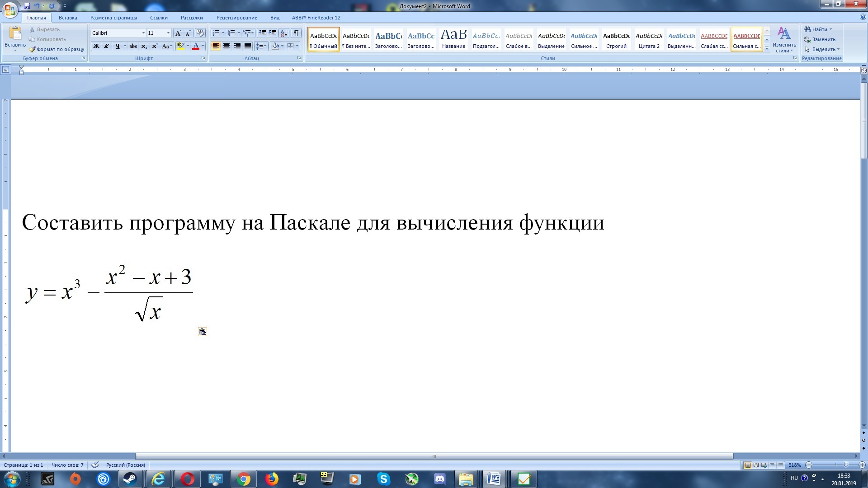Click the clear formatting eraser icon
Viewport: 868px width, 488px height.
pos(200,33)
